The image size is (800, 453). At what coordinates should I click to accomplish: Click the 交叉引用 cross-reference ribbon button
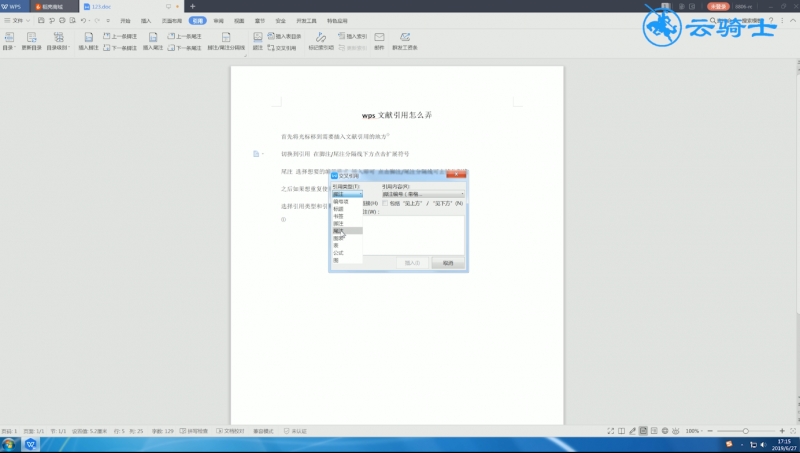[x=282, y=47]
